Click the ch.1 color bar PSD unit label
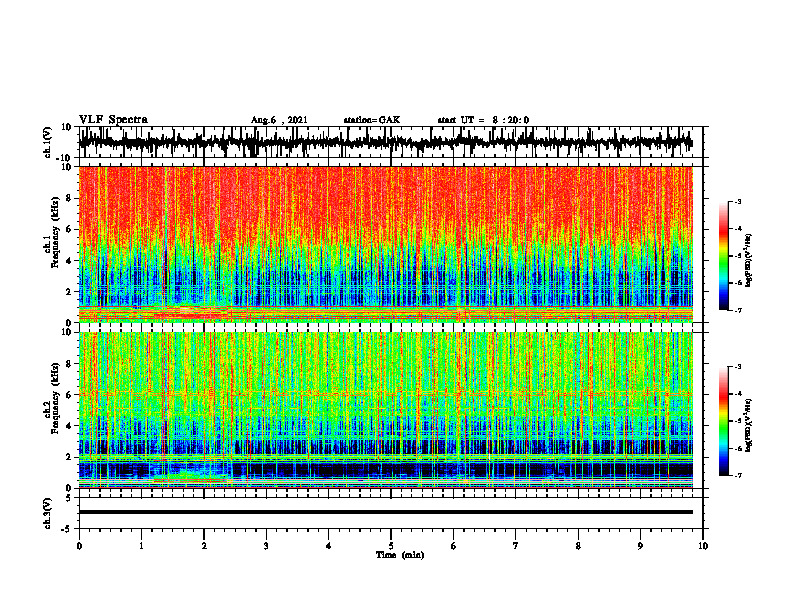This screenshot has width=792, height=612. point(748,261)
